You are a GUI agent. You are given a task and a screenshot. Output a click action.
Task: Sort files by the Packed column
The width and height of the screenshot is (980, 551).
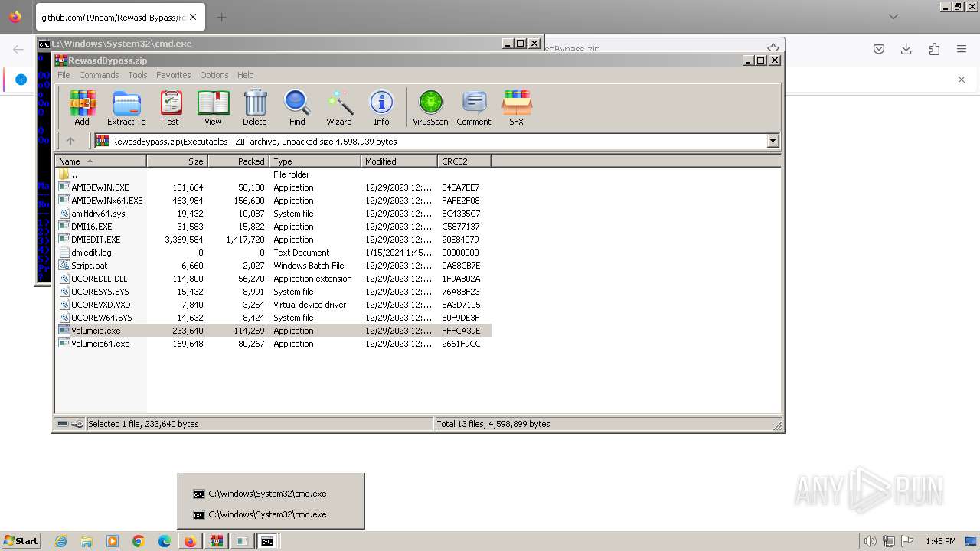(238, 161)
